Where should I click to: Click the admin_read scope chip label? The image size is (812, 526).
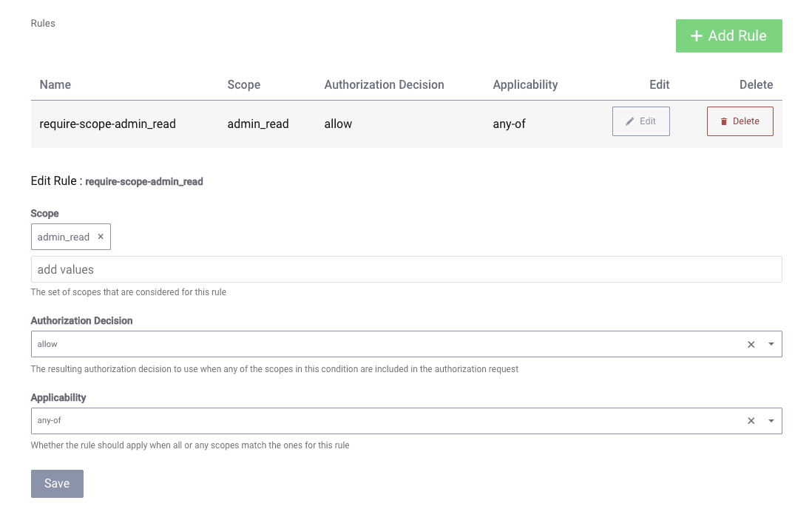64,237
